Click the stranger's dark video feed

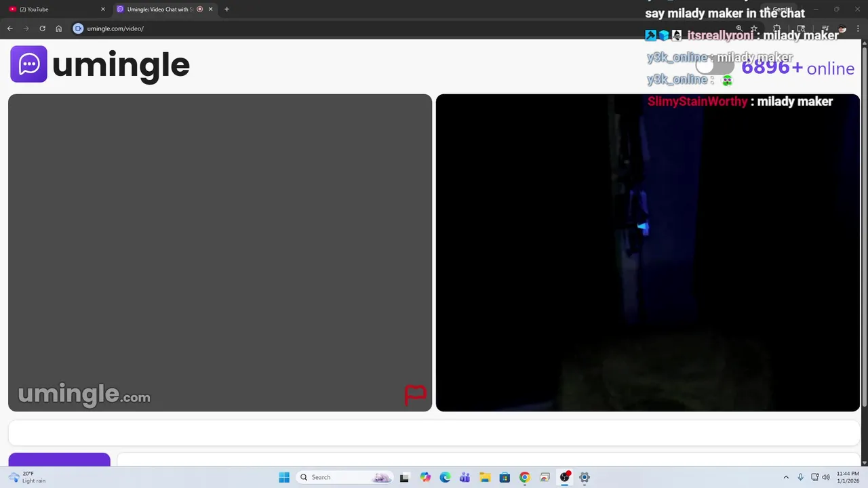(x=648, y=252)
